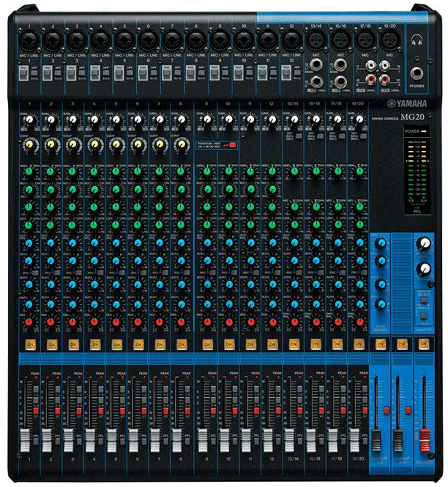Screen dimensions: 448x487
Task: Click the red RCA jack for input 20
Action: (x=384, y=79)
